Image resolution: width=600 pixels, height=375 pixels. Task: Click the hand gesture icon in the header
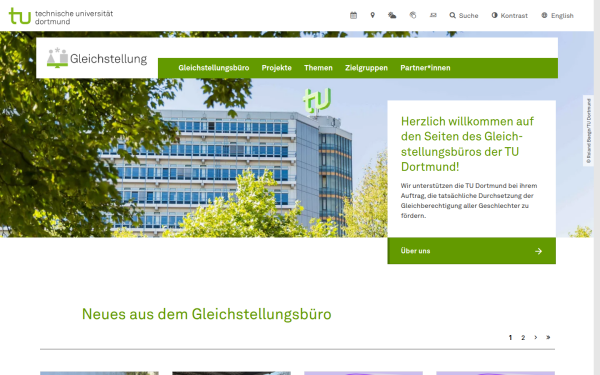pyautogui.click(x=412, y=15)
